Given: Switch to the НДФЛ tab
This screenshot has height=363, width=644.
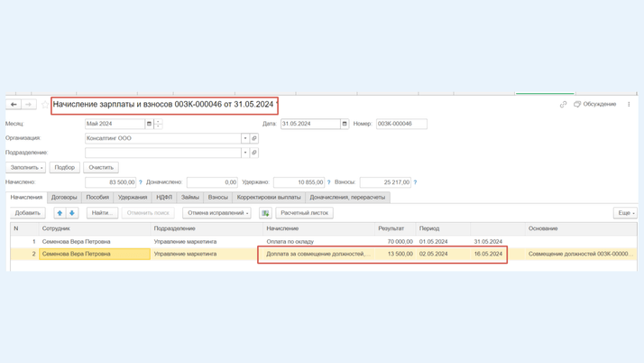Looking at the screenshot, I should [164, 197].
